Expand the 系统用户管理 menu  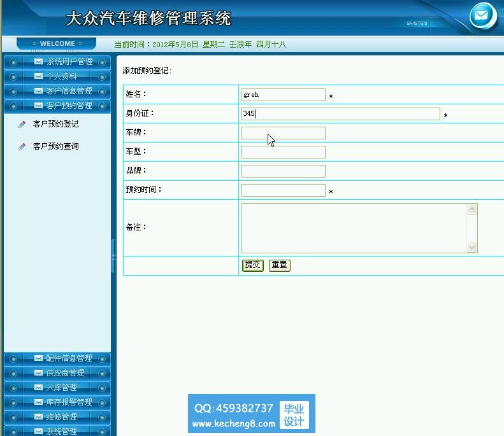tap(57, 62)
